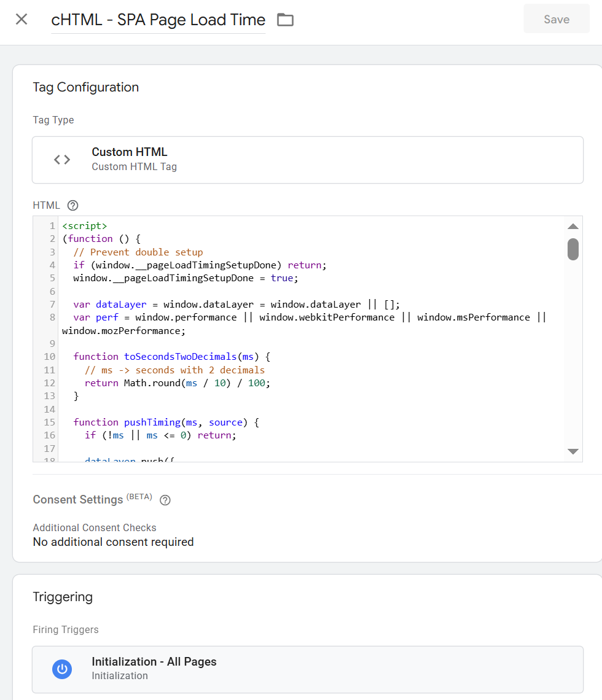Click the Custom HTML code brackets icon
This screenshot has height=700, width=602.
tap(62, 160)
